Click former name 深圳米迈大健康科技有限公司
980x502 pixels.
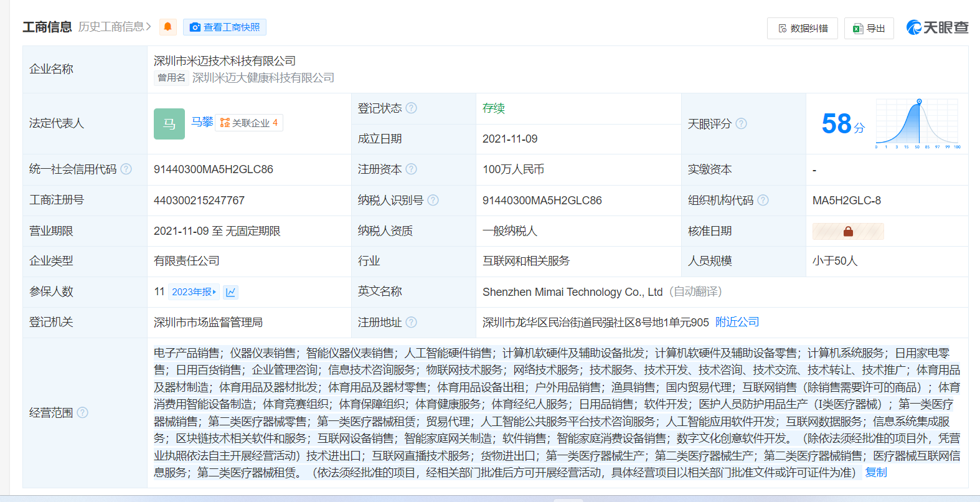263,77
